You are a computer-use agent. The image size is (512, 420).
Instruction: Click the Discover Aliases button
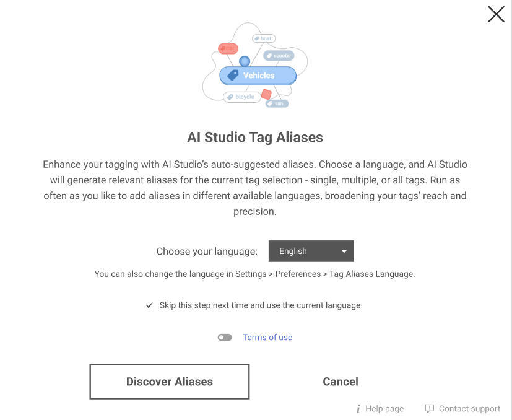pyautogui.click(x=169, y=382)
